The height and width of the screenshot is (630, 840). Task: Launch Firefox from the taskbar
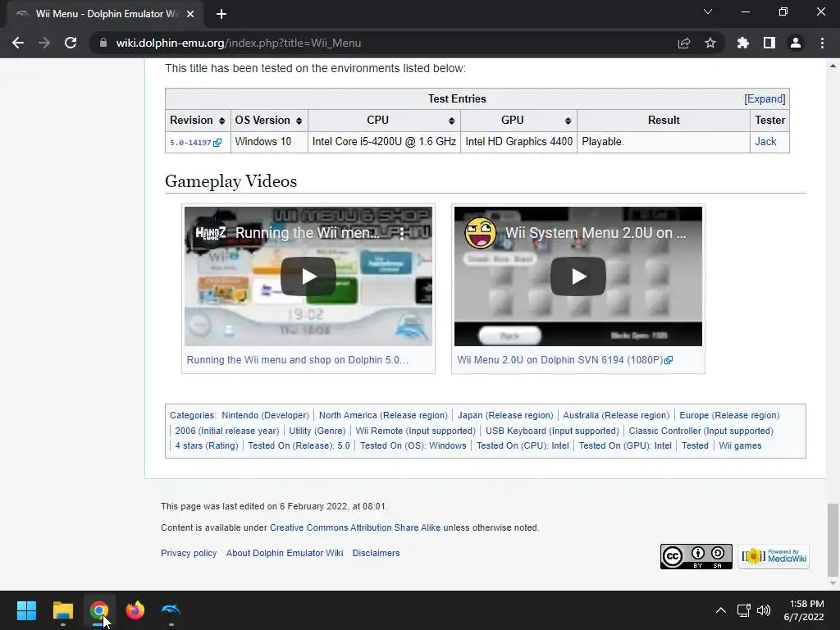[x=135, y=610]
